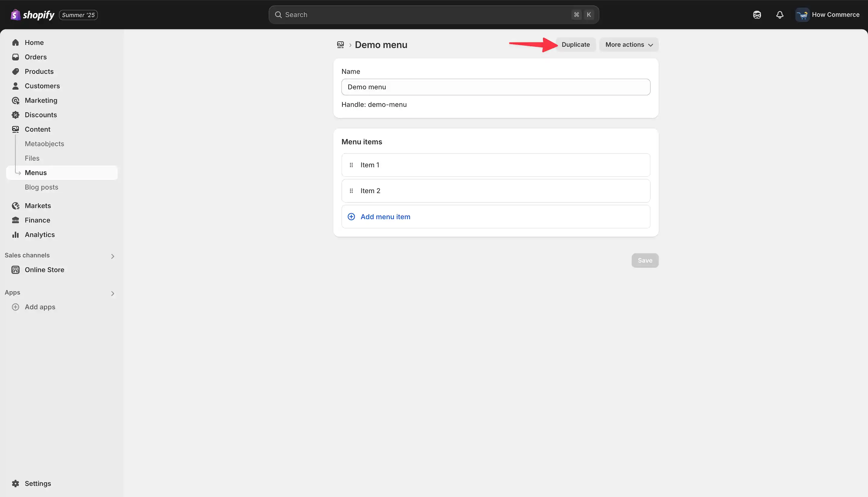The image size is (868, 497).
Task: Click the Save button
Action: click(x=645, y=261)
